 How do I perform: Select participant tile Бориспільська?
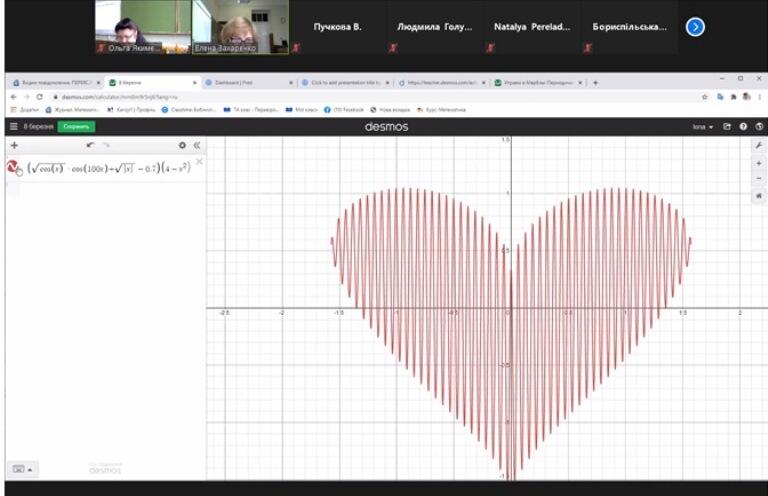(630, 26)
